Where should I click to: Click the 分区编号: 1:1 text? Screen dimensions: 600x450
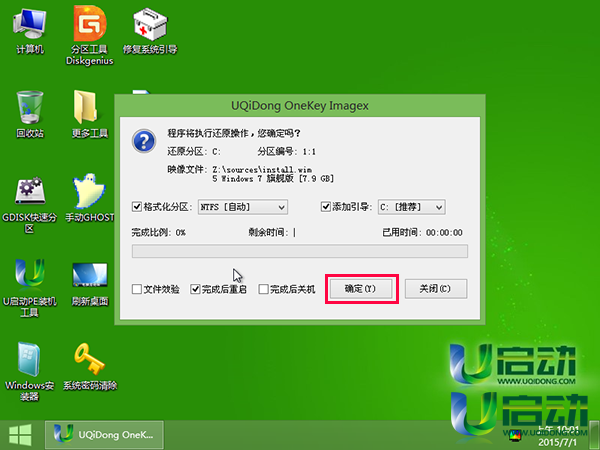(x=286, y=152)
